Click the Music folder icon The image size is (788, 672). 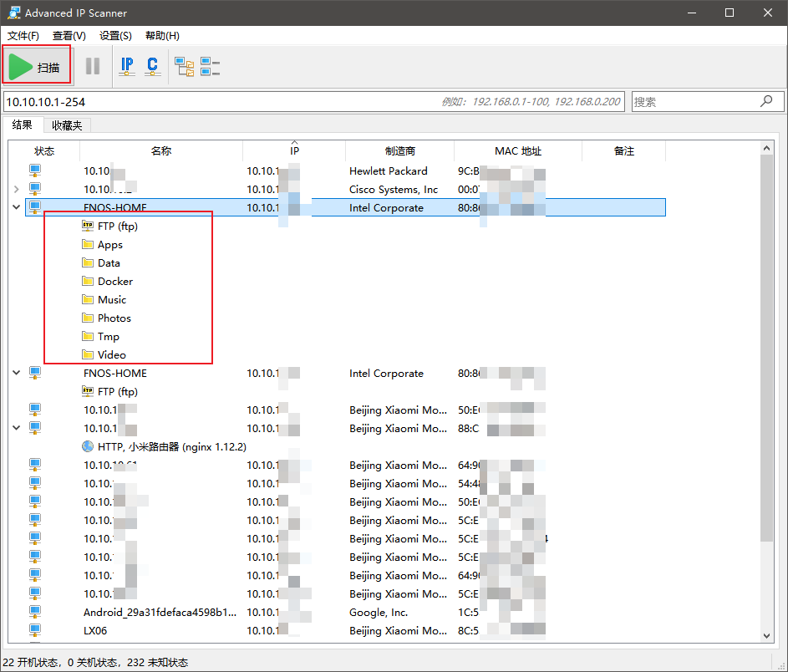click(88, 299)
